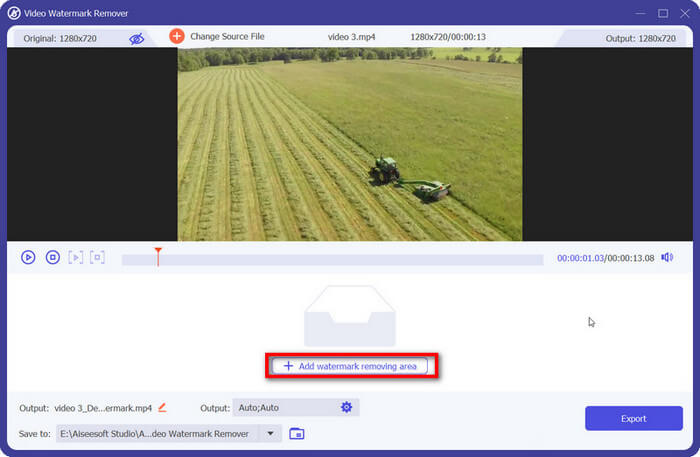Click the clip frame icon beside next-frame
This screenshot has height=457, width=700.
pyautogui.click(x=97, y=257)
